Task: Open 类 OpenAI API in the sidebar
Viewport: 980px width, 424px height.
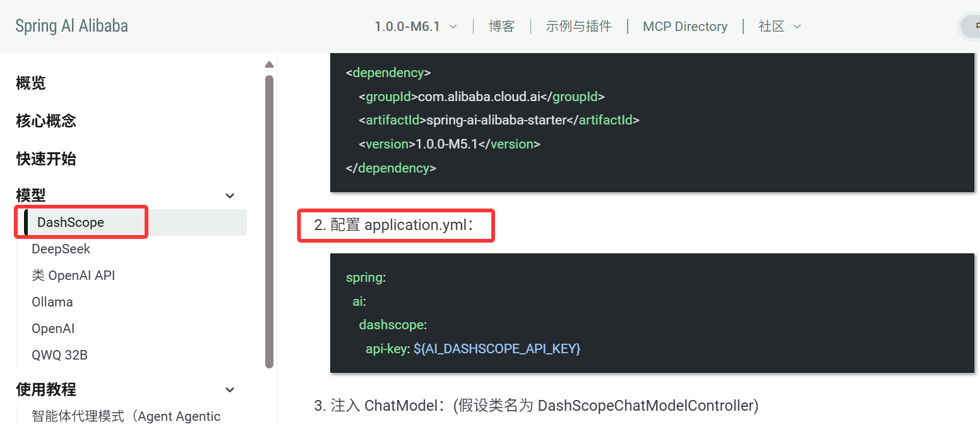Action: [x=73, y=276]
